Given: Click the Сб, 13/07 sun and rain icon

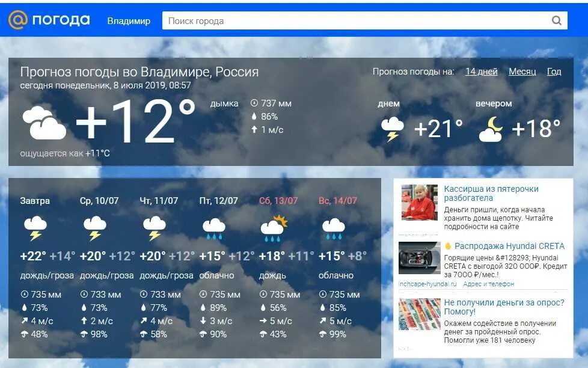Looking at the screenshot, I should coord(274,228).
